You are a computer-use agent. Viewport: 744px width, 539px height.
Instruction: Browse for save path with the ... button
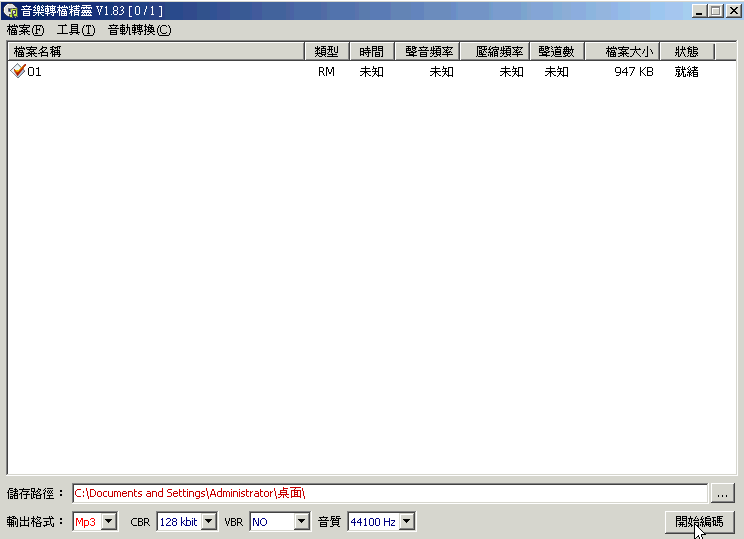point(722,493)
